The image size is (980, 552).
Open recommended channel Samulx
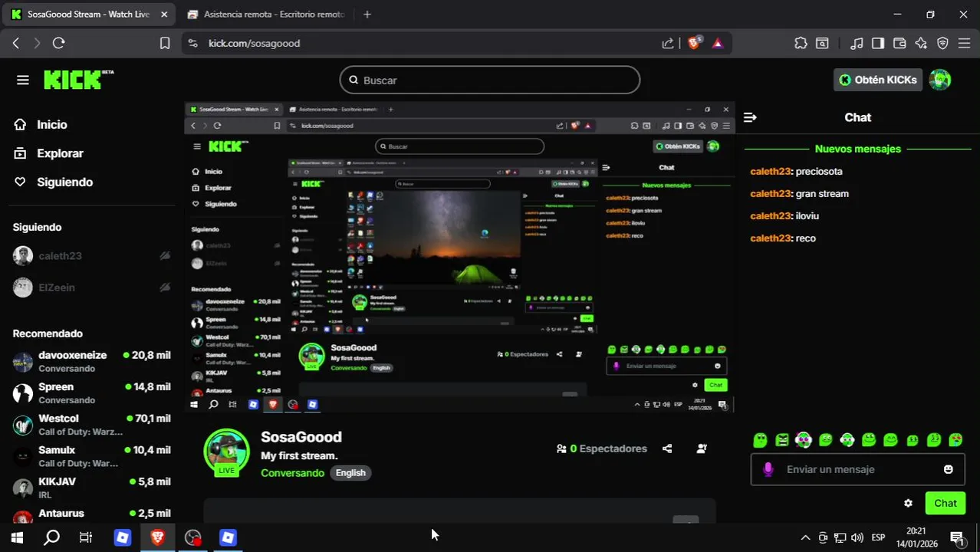pyautogui.click(x=92, y=456)
